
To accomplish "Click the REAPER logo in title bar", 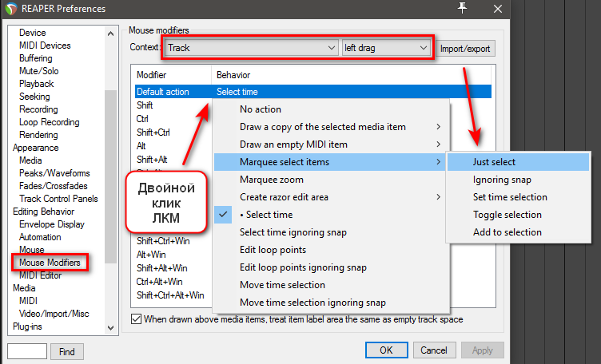I will [x=10, y=9].
